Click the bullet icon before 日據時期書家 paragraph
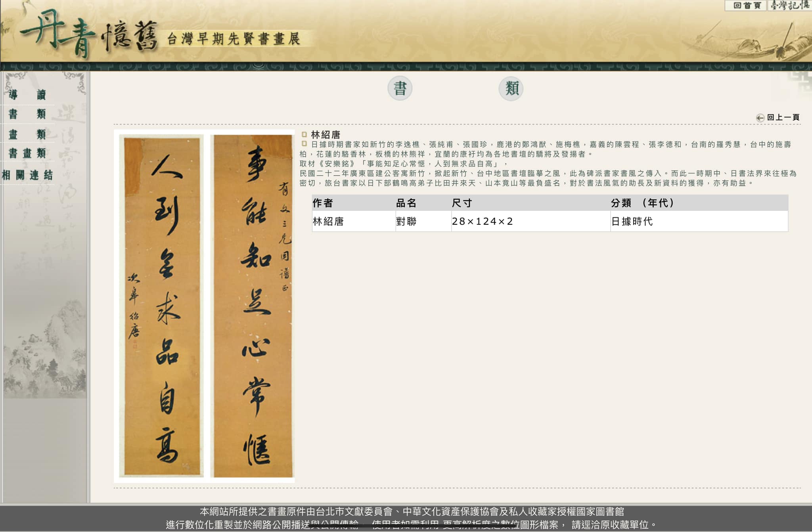This screenshot has width=812, height=532. [x=304, y=144]
